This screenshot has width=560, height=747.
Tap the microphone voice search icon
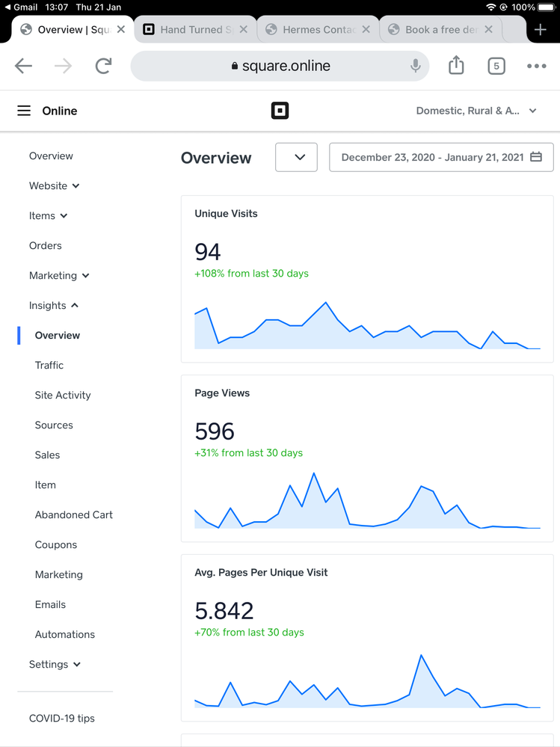pos(416,66)
